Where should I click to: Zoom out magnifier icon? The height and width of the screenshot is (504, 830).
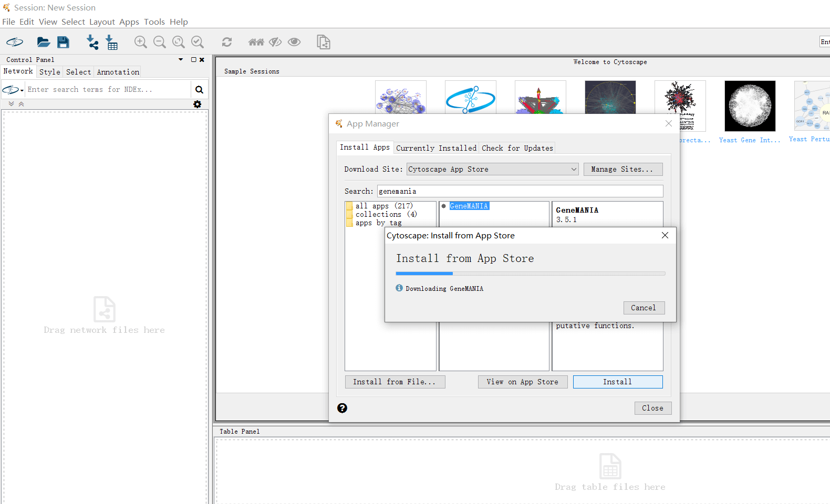pos(160,42)
